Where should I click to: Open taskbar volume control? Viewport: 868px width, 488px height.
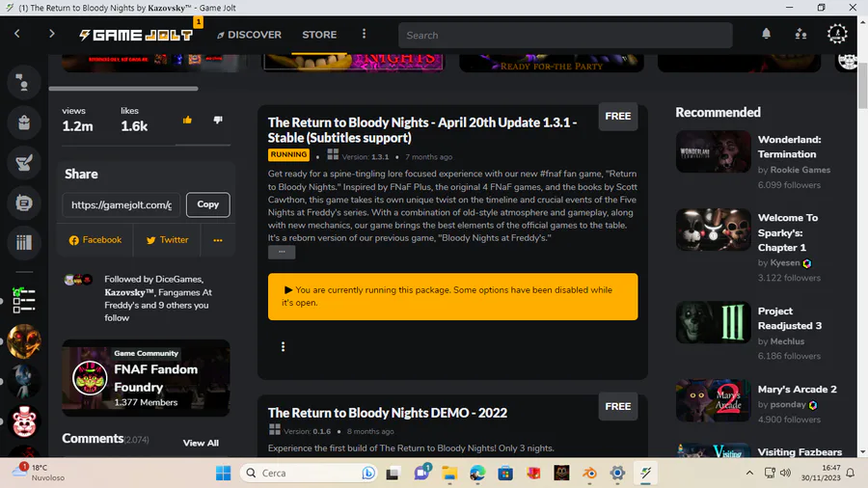point(785,473)
